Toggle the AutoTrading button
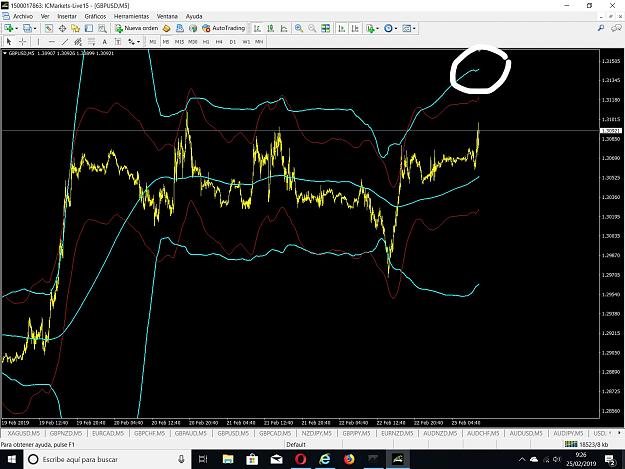The image size is (625, 469). click(224, 28)
